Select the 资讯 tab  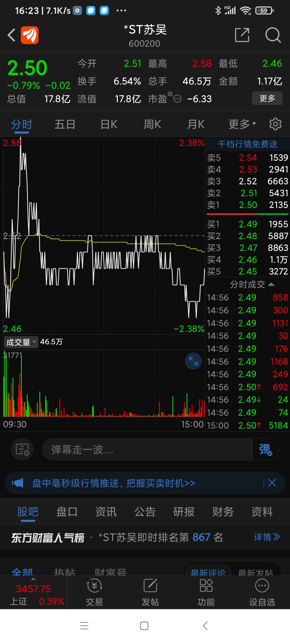(106, 512)
